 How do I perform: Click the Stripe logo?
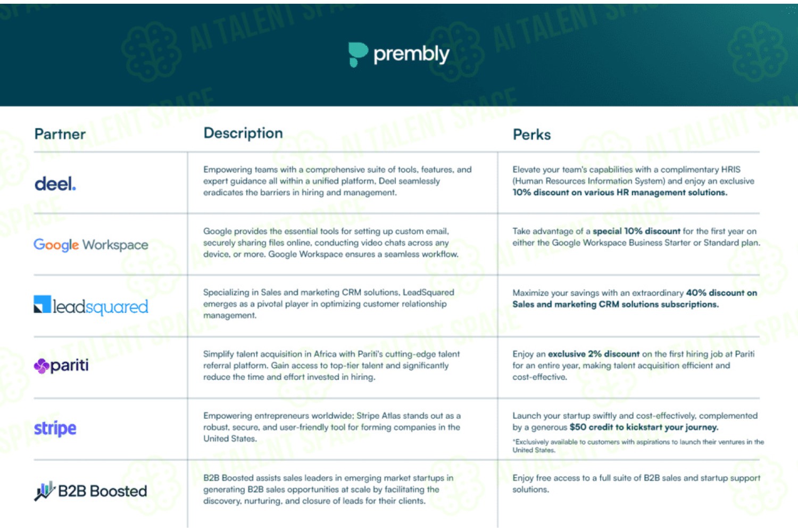point(55,428)
